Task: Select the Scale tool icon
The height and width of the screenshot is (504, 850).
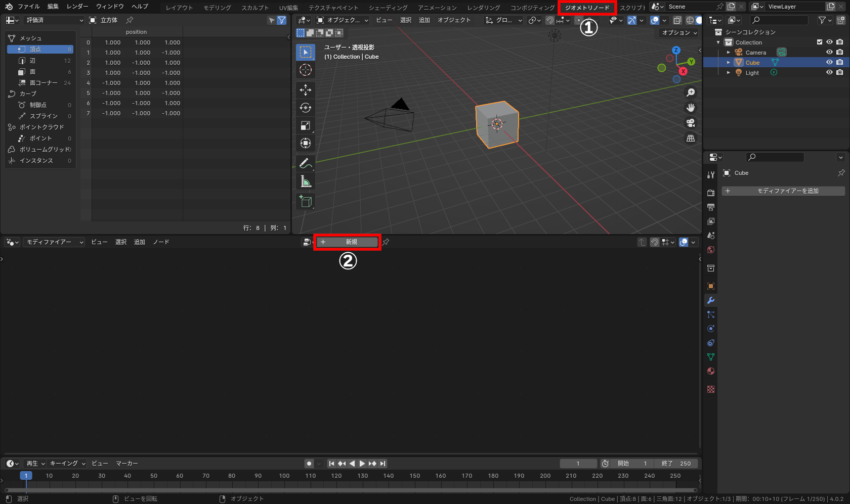Action: coord(305,125)
